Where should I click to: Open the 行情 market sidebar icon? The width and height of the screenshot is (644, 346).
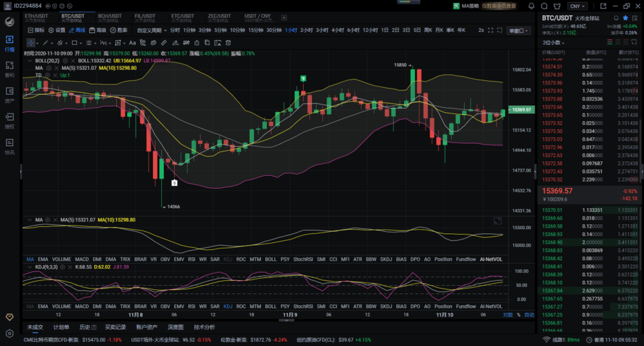click(x=10, y=43)
